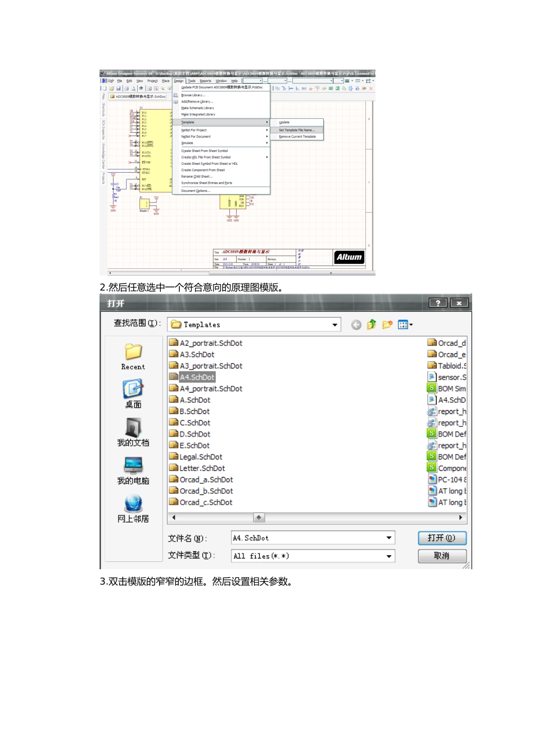Image resolution: width=534 pixels, height=756 pixels.
Task: Click the dialog's question mark help button
Action: 438,303
